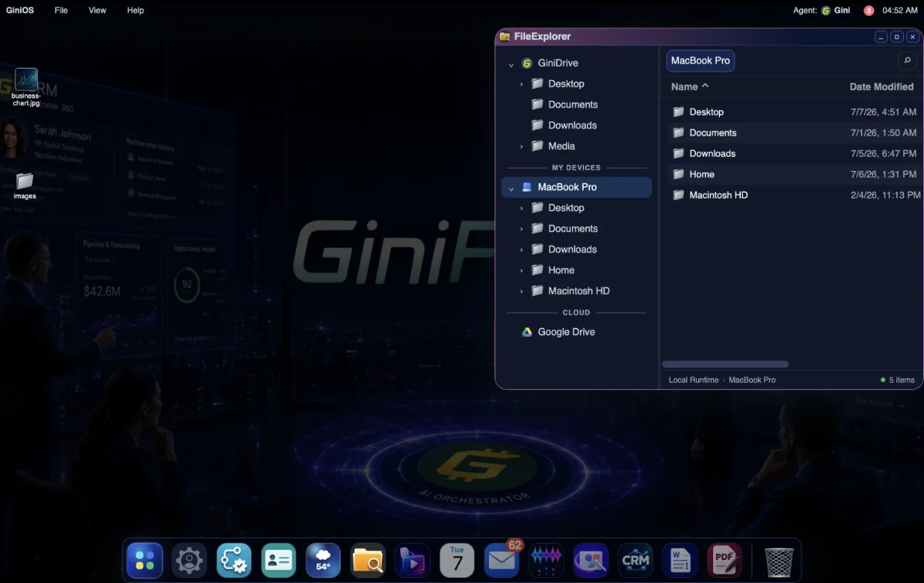
Task: Open the Calendar app showing Tue 7
Action: click(x=457, y=560)
